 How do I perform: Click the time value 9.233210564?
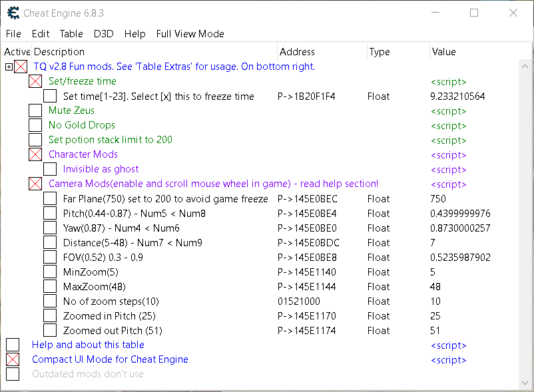(457, 97)
